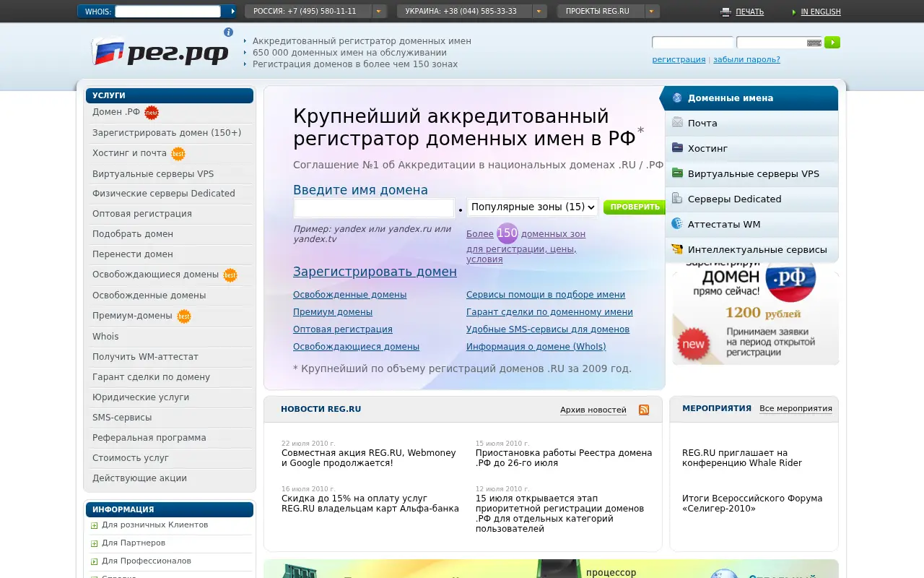The image size is (924, 578).
Task: Expand the Украина phone number dropdown arrow
Action: tap(539, 12)
